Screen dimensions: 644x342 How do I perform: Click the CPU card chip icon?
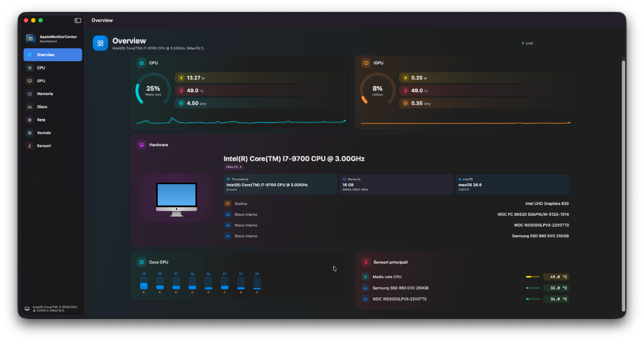click(x=142, y=63)
